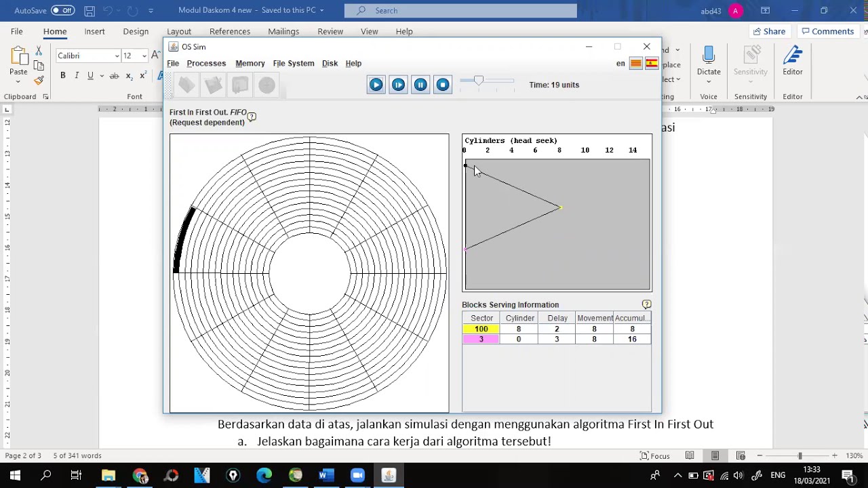Stop the simulation with the stop button

tap(443, 85)
